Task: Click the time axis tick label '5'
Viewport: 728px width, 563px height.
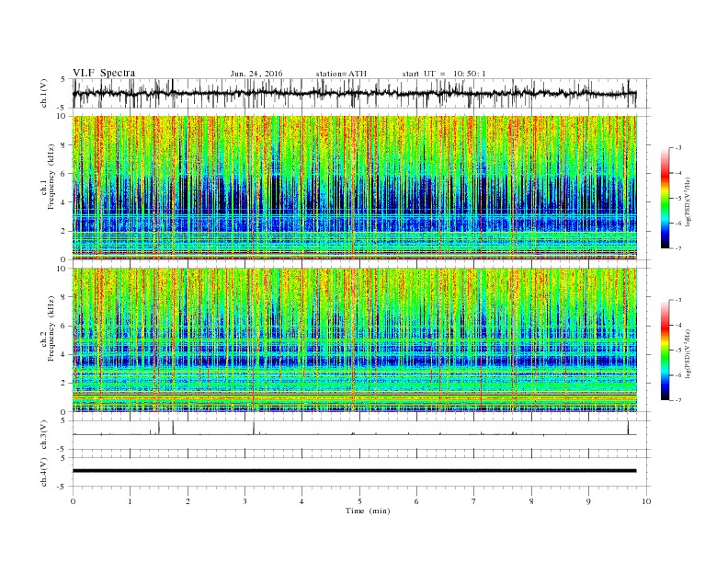Action: pos(359,501)
